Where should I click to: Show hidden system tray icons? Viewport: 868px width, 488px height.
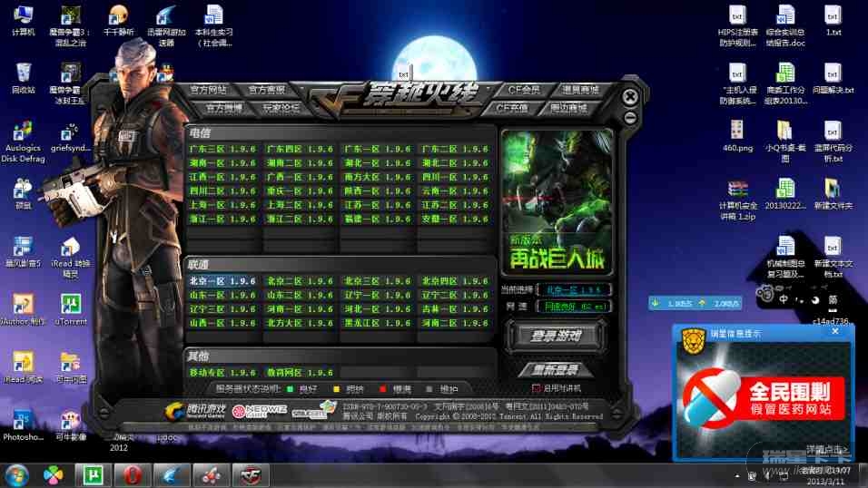click(737, 476)
